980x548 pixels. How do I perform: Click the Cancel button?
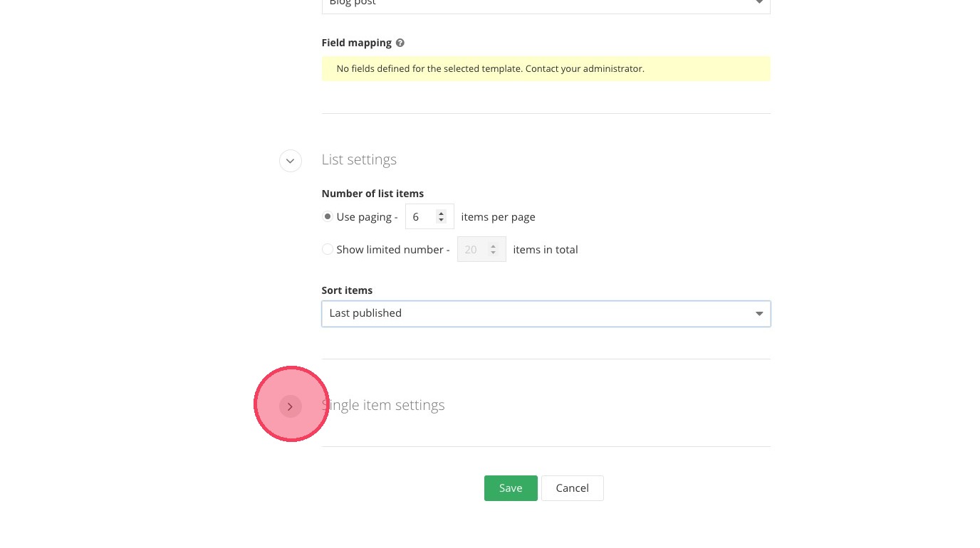(572, 488)
